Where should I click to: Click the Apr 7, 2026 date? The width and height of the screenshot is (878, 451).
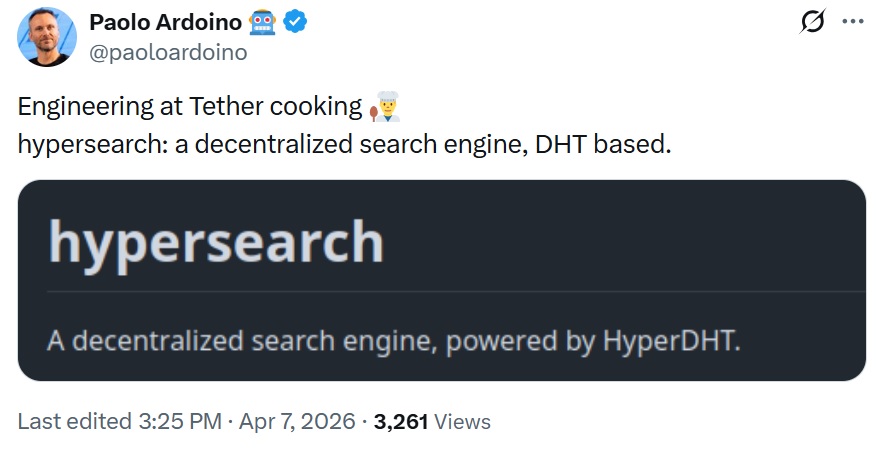click(x=297, y=421)
